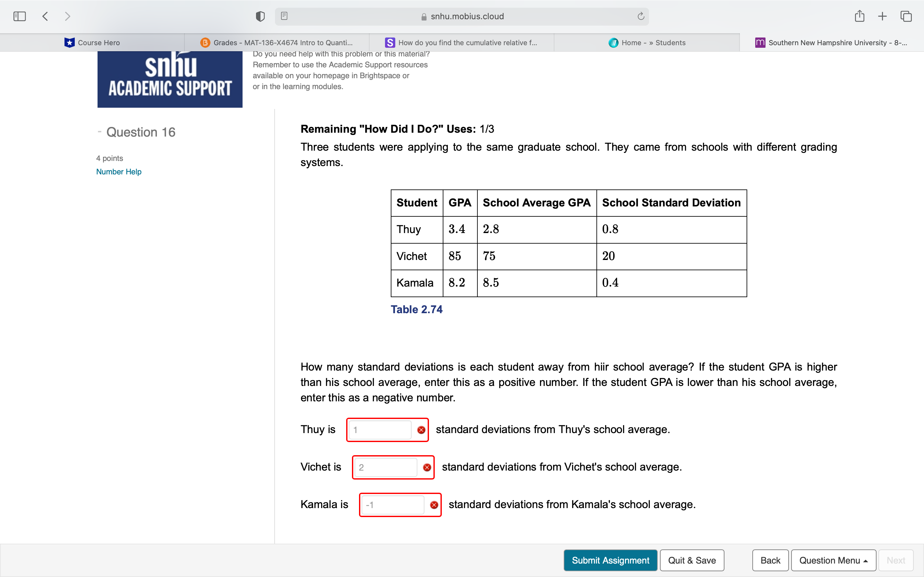This screenshot has height=577, width=924.
Task: Open the Reader view icon in address bar
Action: 284,16
